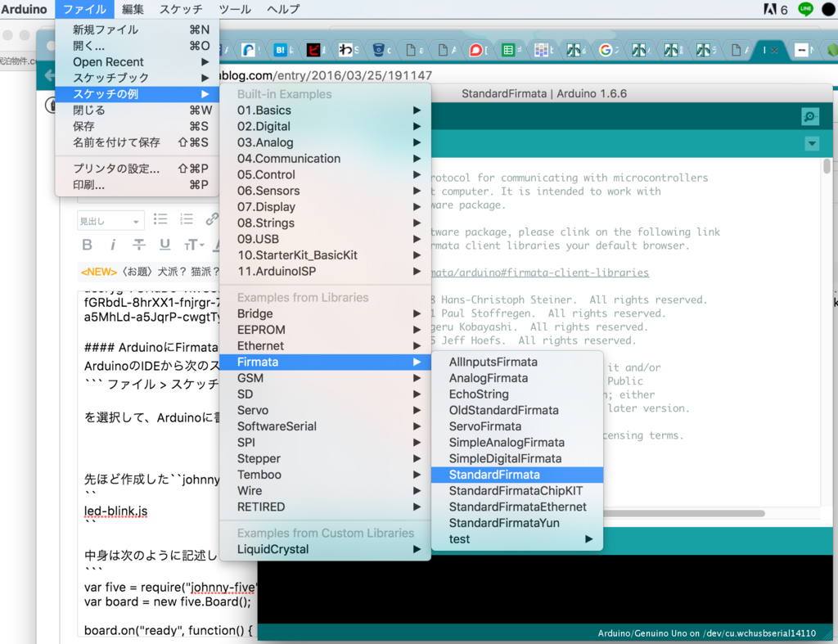Click the Italic formatting icon in editor
Image resolution: width=838 pixels, height=644 pixels.
(113, 245)
